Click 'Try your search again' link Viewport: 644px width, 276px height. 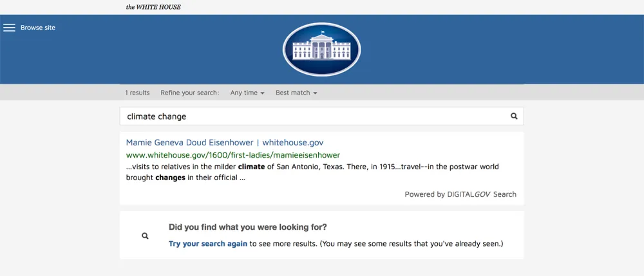(208, 244)
